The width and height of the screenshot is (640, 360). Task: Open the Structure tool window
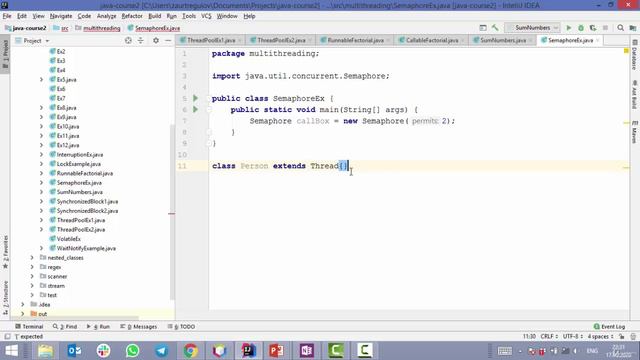(x=5, y=298)
